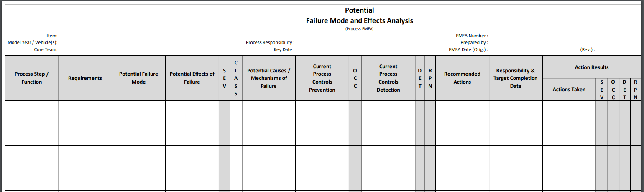Screen dimensions: 644x192
Task: Click the CLASS column header
Action: [x=236, y=78]
